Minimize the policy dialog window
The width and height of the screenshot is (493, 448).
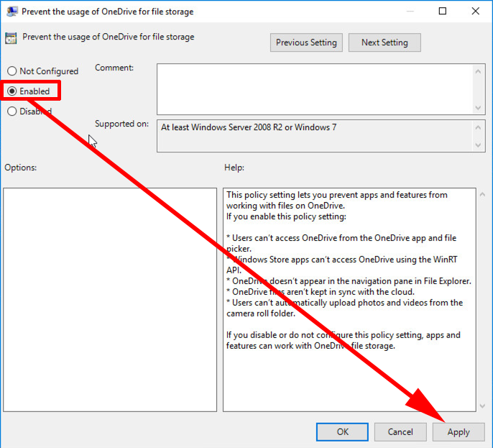pos(410,11)
